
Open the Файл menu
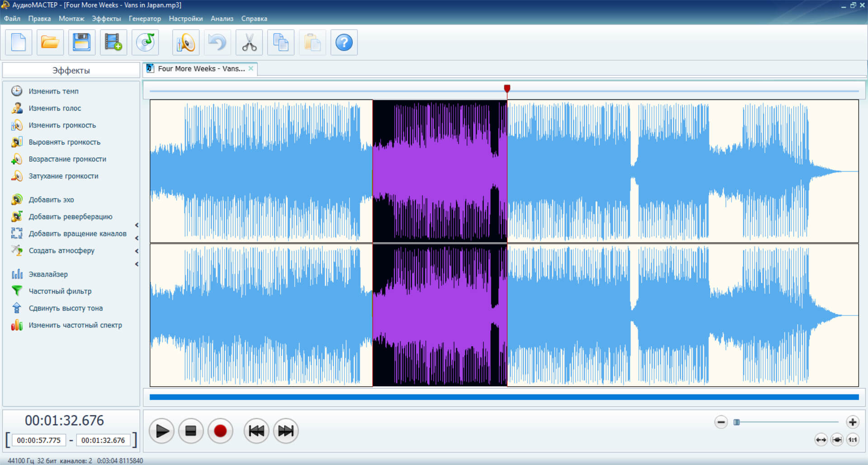coord(12,19)
